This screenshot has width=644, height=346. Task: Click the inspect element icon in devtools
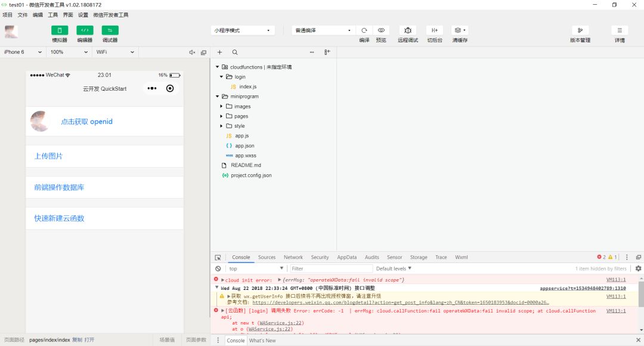coord(218,257)
